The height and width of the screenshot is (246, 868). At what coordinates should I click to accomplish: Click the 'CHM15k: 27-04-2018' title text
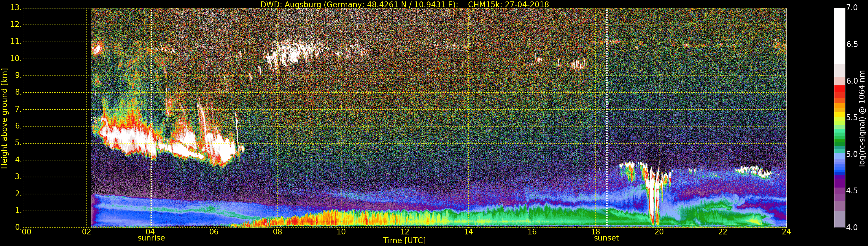click(508, 4)
